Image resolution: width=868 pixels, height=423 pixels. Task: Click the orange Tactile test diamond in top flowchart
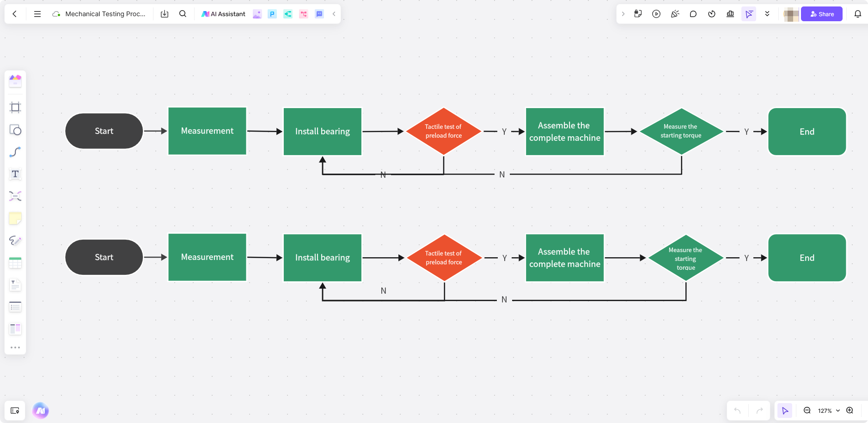[x=443, y=131]
